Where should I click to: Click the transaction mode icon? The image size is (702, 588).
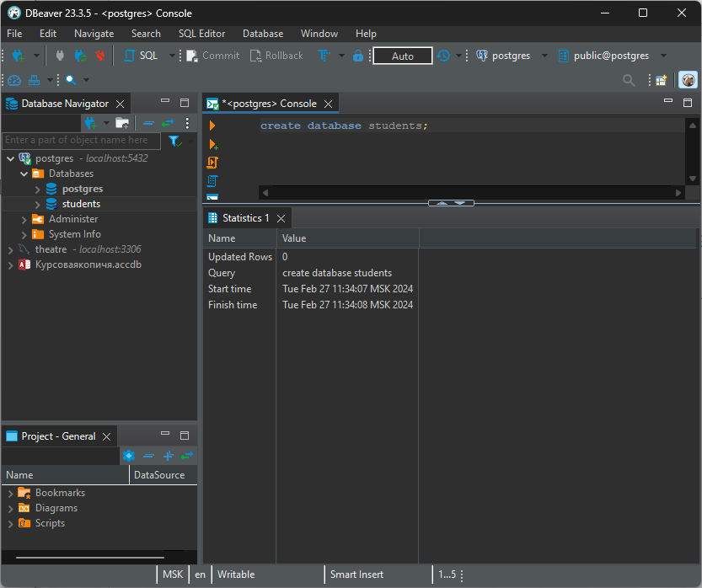point(324,56)
